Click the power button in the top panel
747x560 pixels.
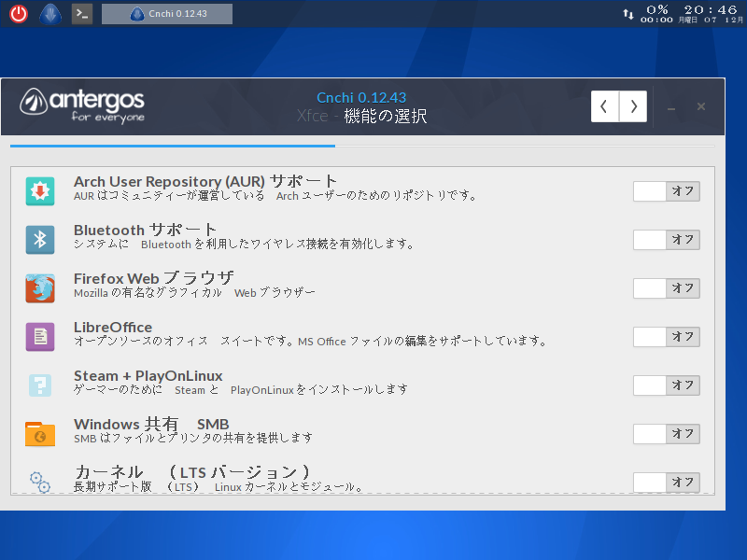19,13
